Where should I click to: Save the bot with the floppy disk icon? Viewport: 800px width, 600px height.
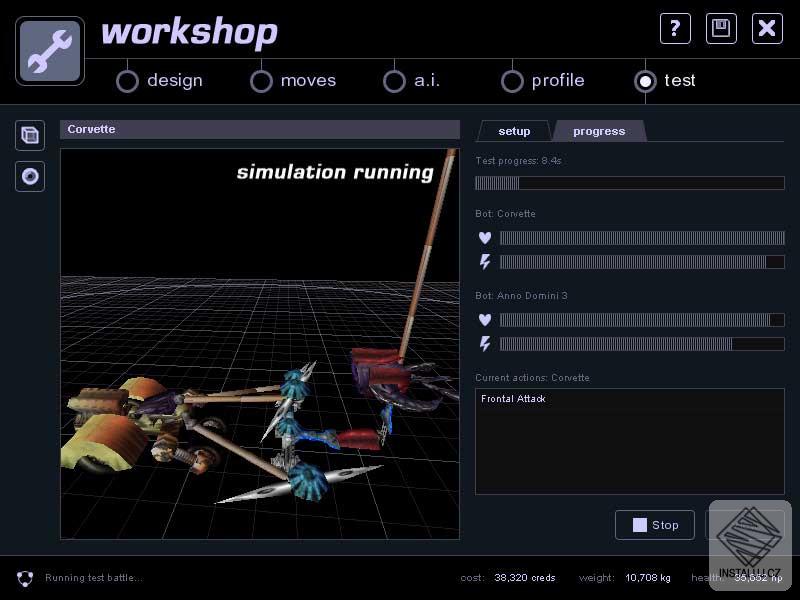[721, 29]
